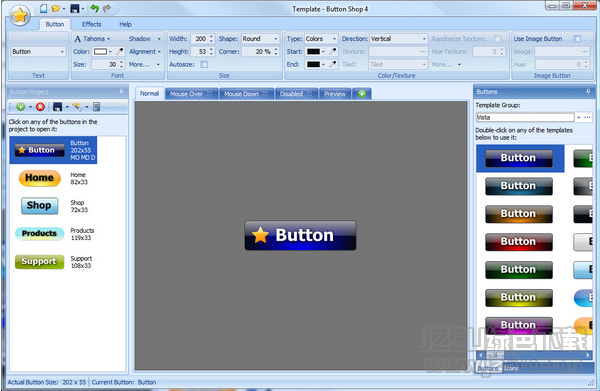This screenshot has width=600, height=391.
Task: Select the red glow Button template
Action: (518, 242)
